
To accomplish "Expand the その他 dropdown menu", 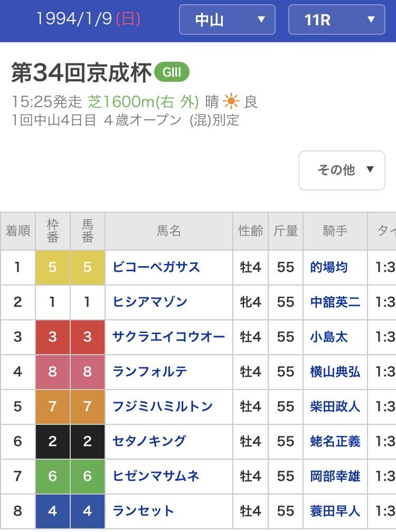I will click(x=342, y=170).
